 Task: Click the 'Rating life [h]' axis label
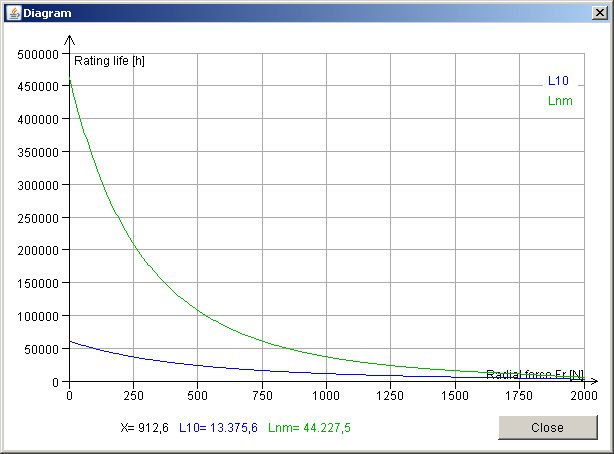pos(110,62)
